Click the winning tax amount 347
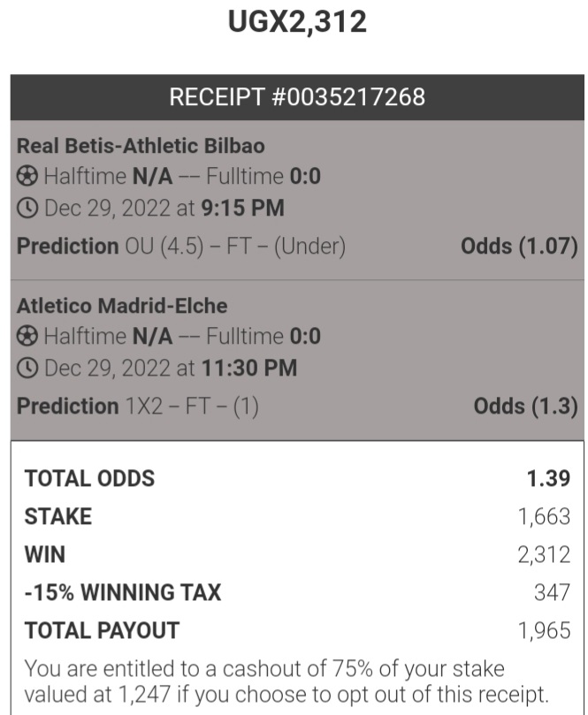This screenshot has width=588, height=715. [x=552, y=593]
